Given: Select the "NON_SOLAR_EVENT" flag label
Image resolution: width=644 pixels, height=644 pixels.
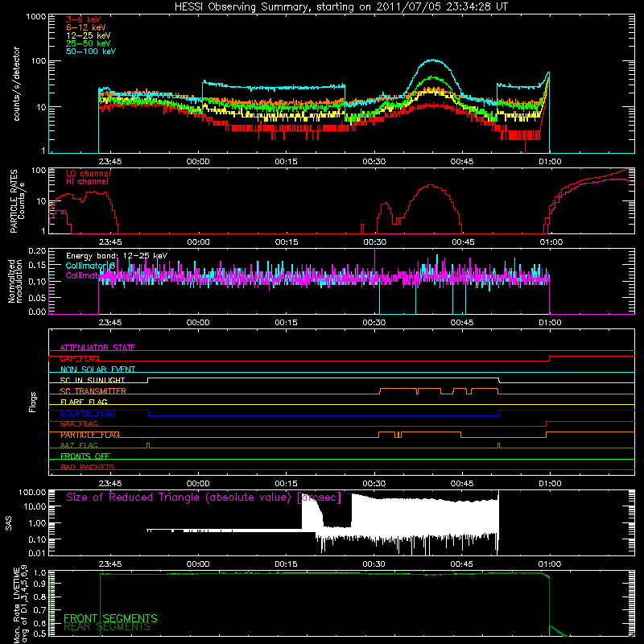Looking at the screenshot, I should (97, 369).
